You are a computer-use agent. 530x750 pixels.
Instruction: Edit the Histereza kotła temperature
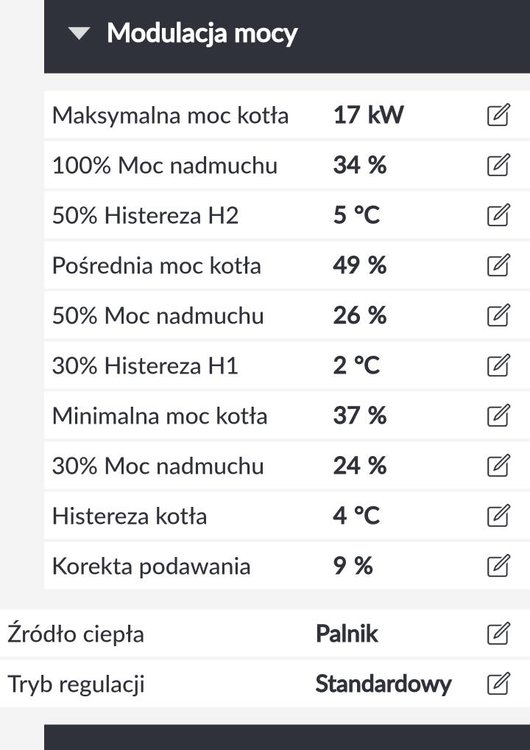point(498,516)
